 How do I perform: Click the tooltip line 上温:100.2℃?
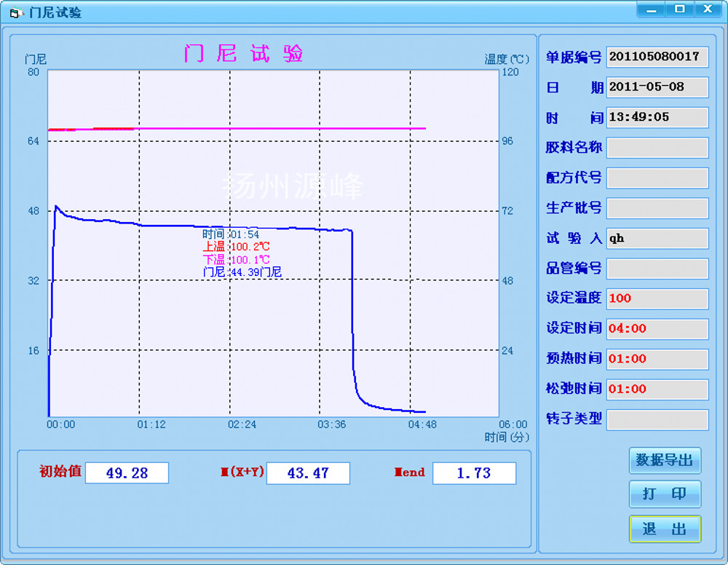click(236, 247)
